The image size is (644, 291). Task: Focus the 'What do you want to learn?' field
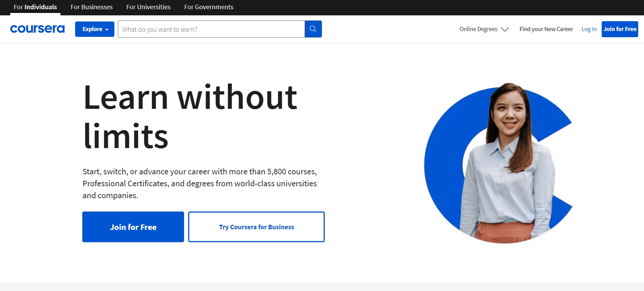click(211, 29)
